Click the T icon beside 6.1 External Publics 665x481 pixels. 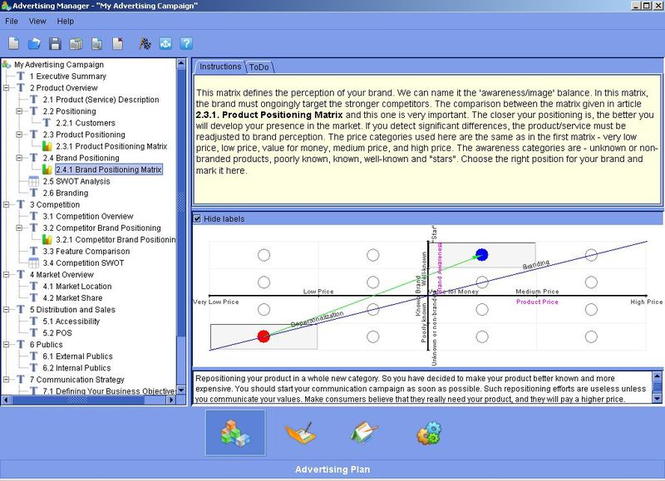(34, 356)
